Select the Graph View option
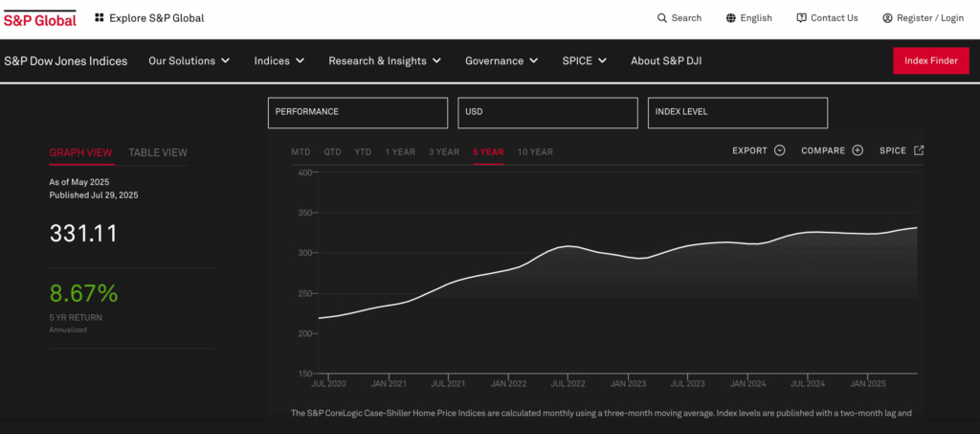 click(x=80, y=152)
